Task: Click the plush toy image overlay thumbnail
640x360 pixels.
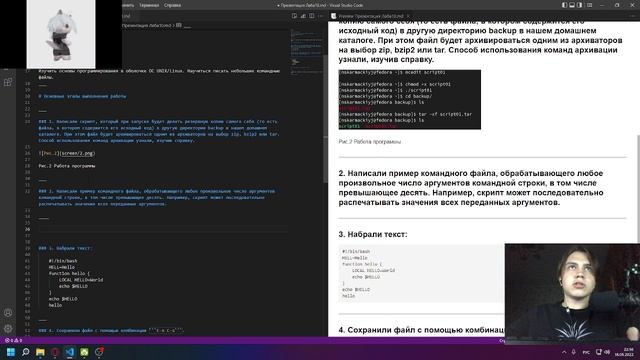Action: pyautogui.click(x=61, y=34)
